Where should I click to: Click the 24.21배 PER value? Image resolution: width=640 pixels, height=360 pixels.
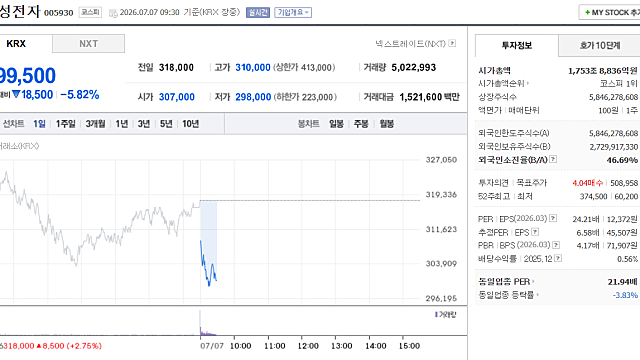coord(586,220)
